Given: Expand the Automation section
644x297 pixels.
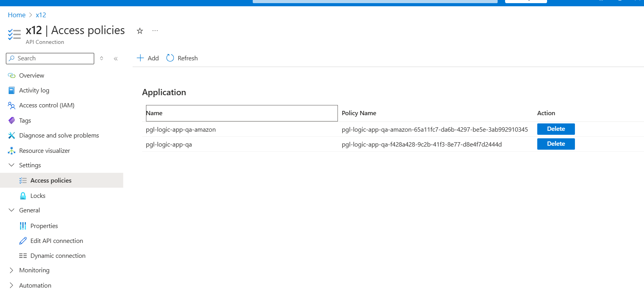Looking at the screenshot, I should pyautogui.click(x=11, y=285).
